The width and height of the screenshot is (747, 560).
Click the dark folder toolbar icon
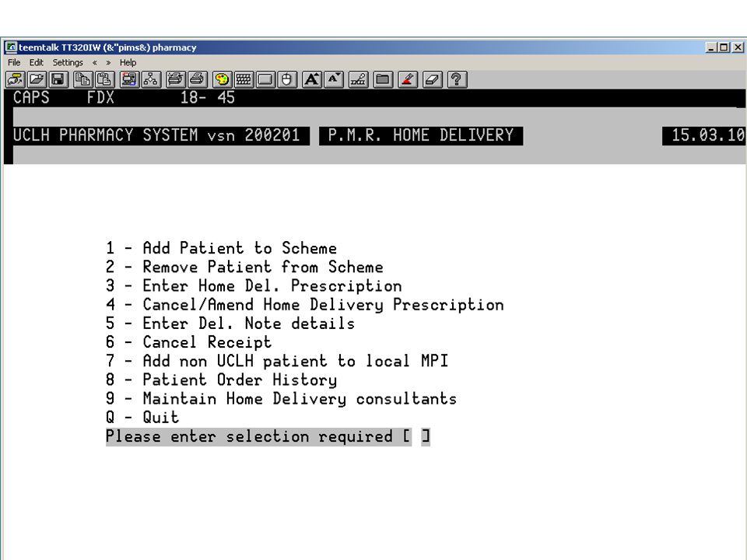383,79
